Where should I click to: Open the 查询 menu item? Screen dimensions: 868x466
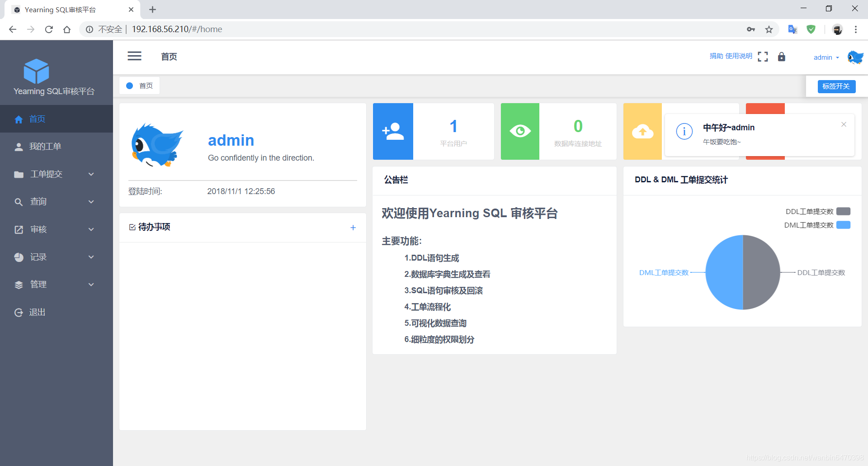pyautogui.click(x=57, y=202)
